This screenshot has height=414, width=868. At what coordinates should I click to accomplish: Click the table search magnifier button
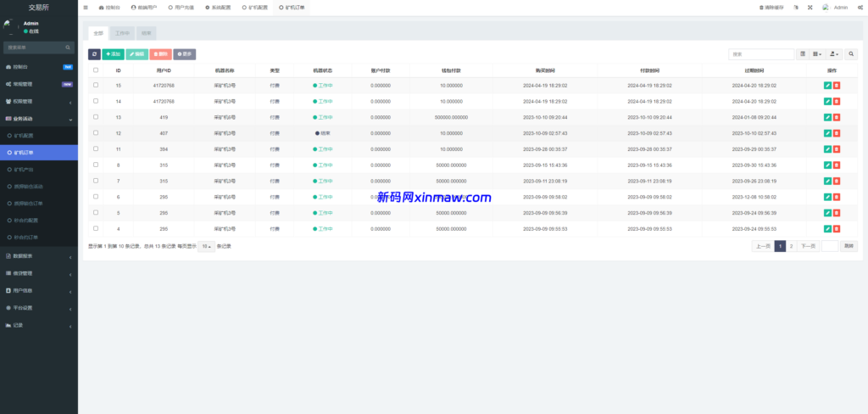pos(851,54)
